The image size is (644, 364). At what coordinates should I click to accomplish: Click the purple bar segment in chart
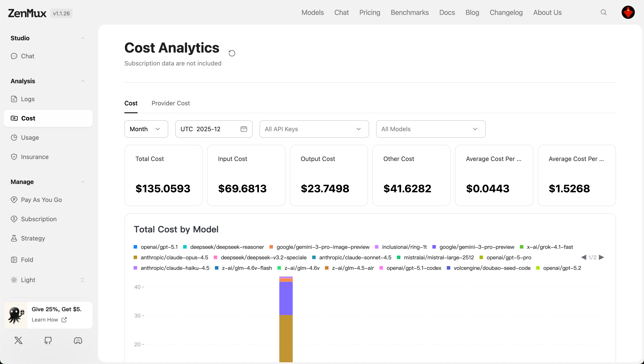tap(286, 298)
